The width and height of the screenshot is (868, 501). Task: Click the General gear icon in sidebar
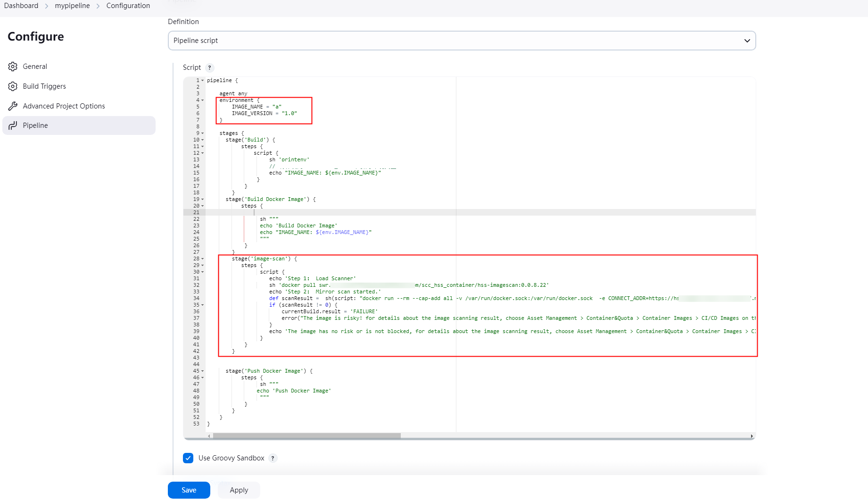(x=13, y=67)
